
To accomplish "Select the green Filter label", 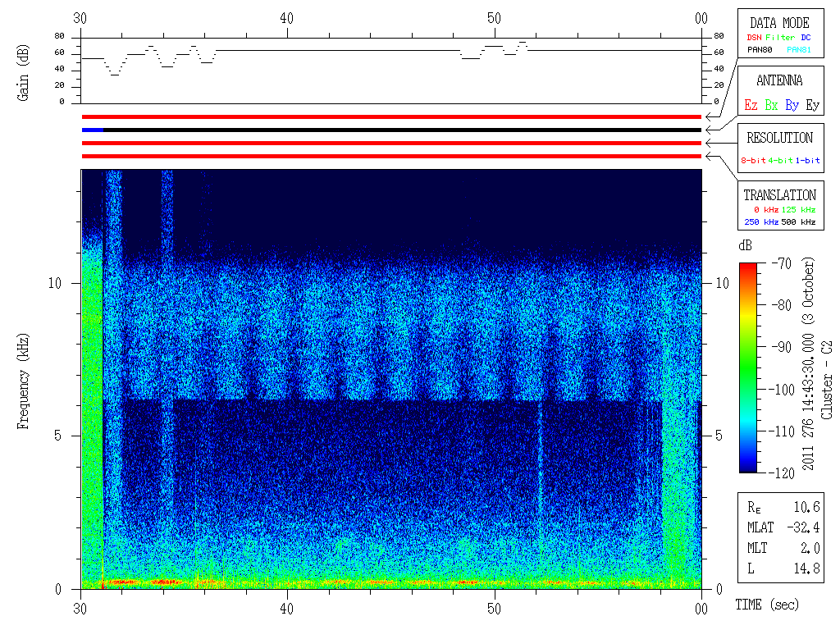I will tap(780, 38).
